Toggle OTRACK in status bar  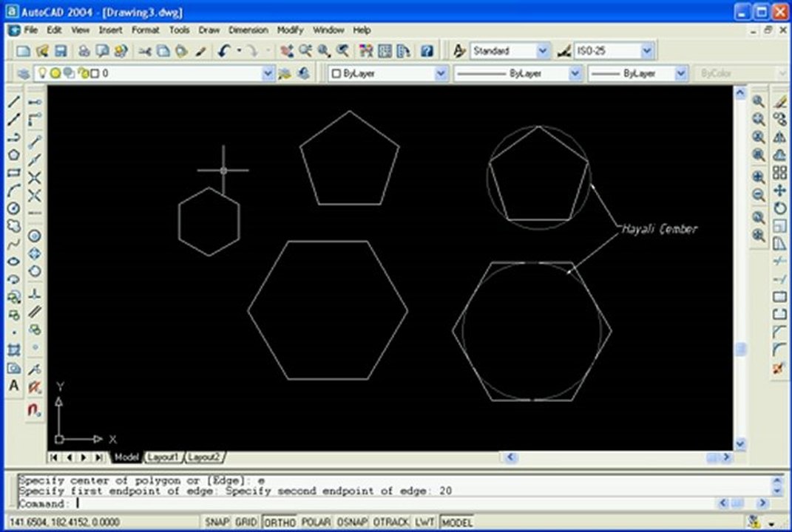point(391,522)
